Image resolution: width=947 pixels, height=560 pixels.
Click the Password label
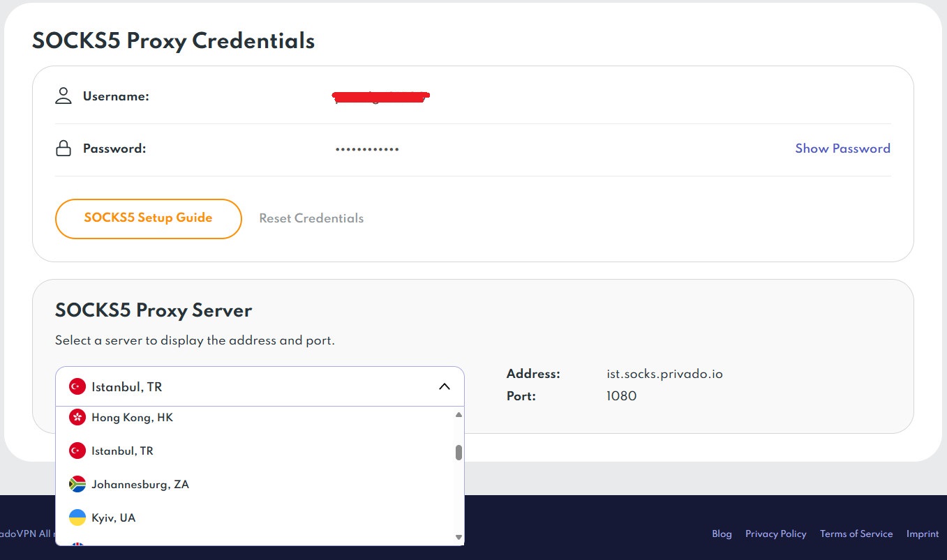pyautogui.click(x=114, y=148)
